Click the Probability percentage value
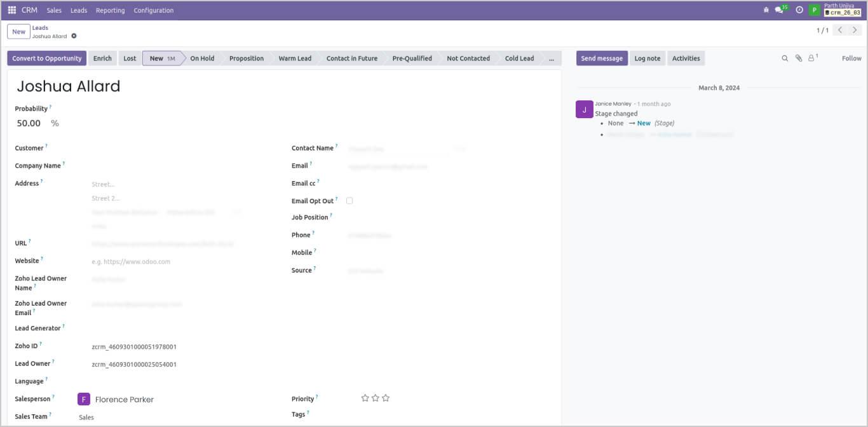The height and width of the screenshot is (427, 868). tap(29, 123)
